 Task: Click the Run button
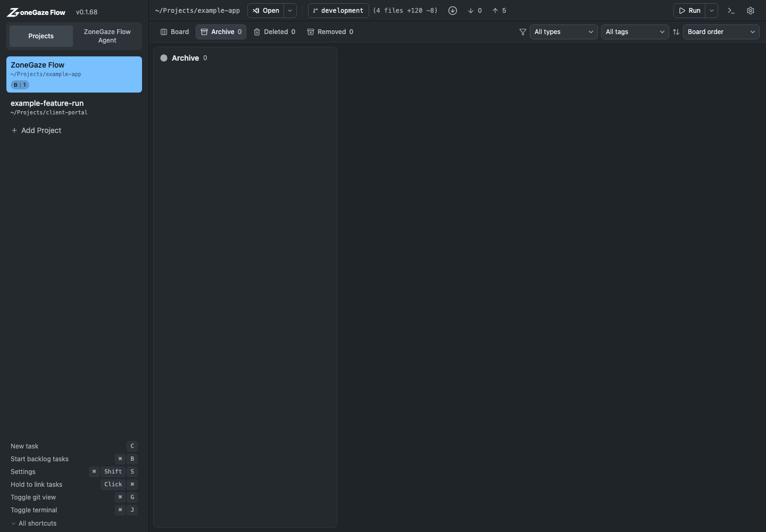[689, 11]
